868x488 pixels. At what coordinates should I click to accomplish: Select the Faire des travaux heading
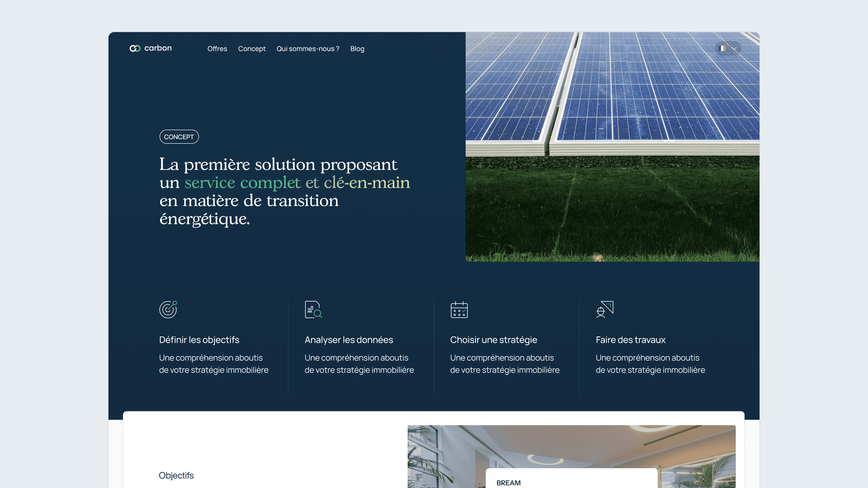630,340
